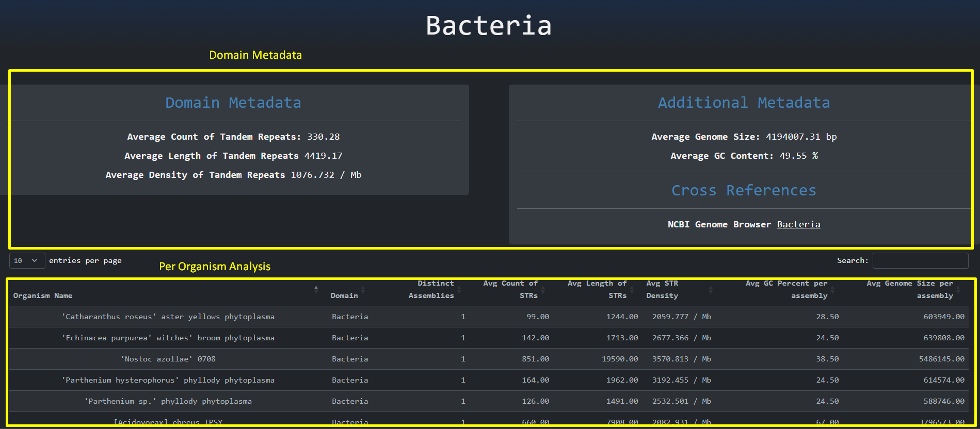Click the Domain column sort arrows

363,290
